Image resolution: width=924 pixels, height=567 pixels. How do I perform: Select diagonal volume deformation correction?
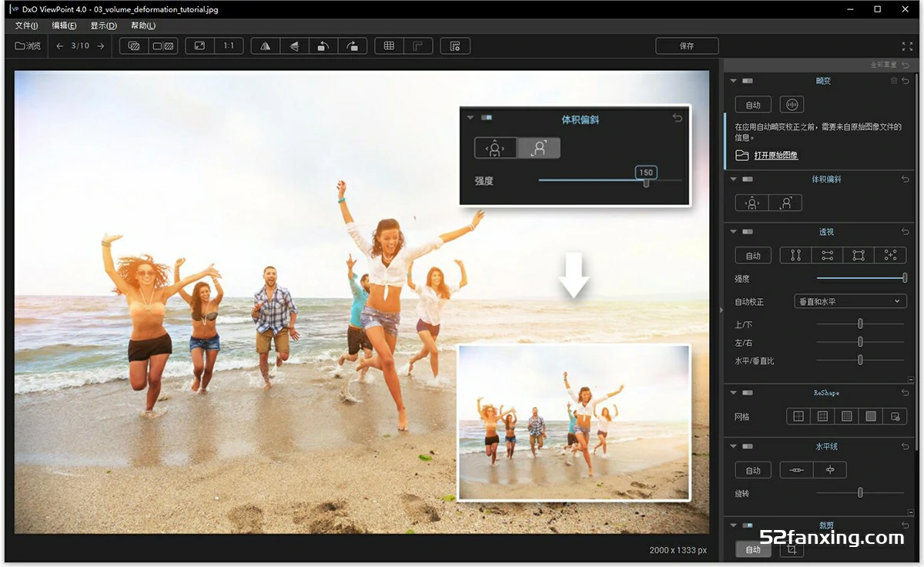pyautogui.click(x=785, y=203)
